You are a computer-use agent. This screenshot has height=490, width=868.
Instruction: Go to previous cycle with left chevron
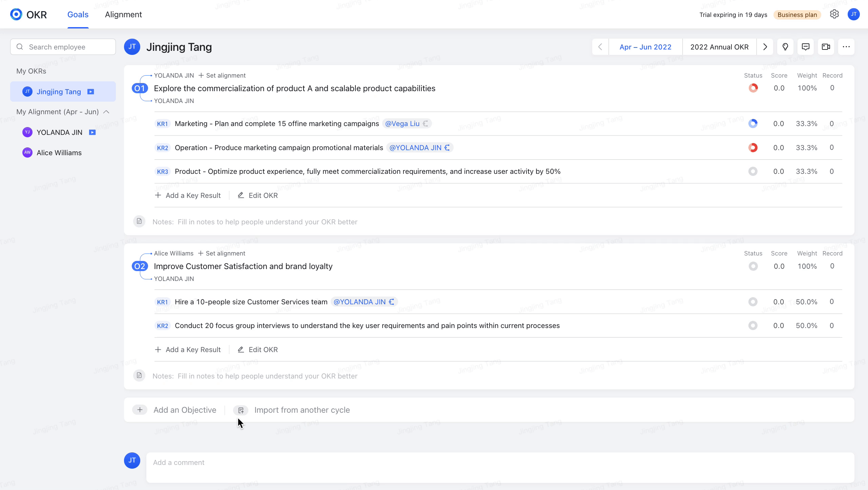(x=600, y=47)
